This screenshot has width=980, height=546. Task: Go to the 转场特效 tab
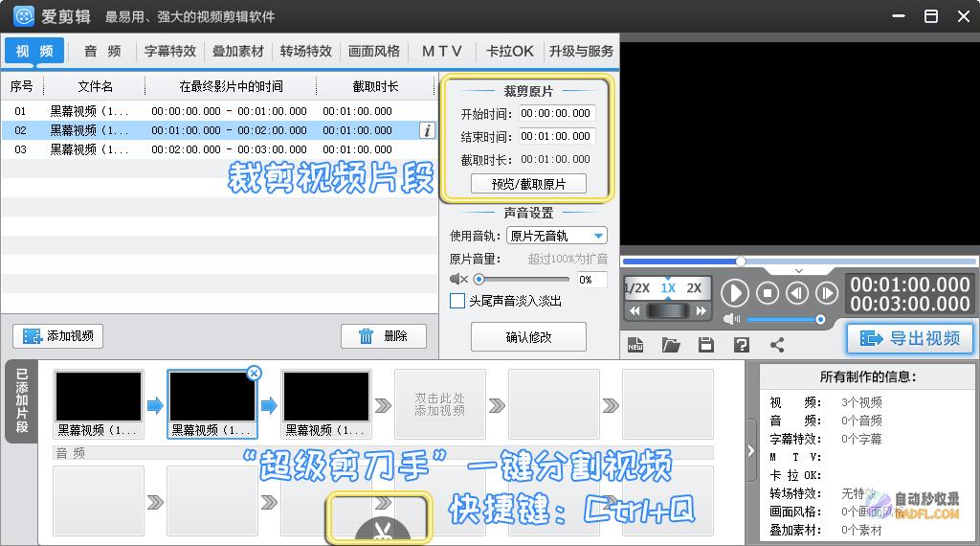305,52
